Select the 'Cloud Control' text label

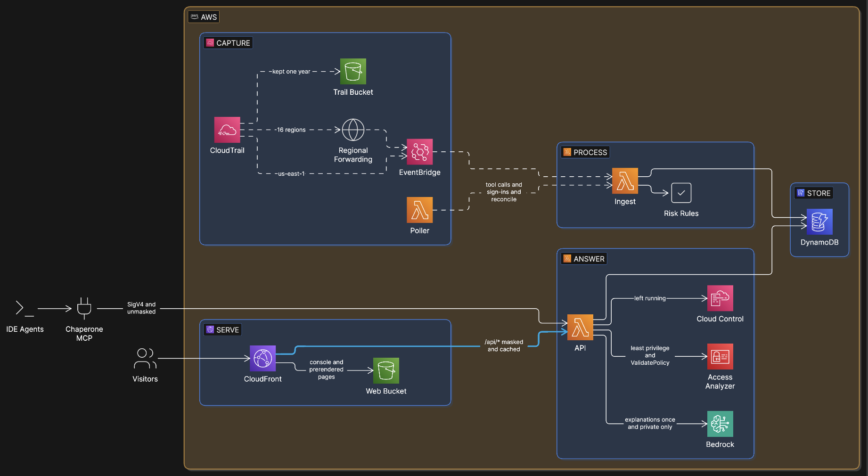click(720, 319)
